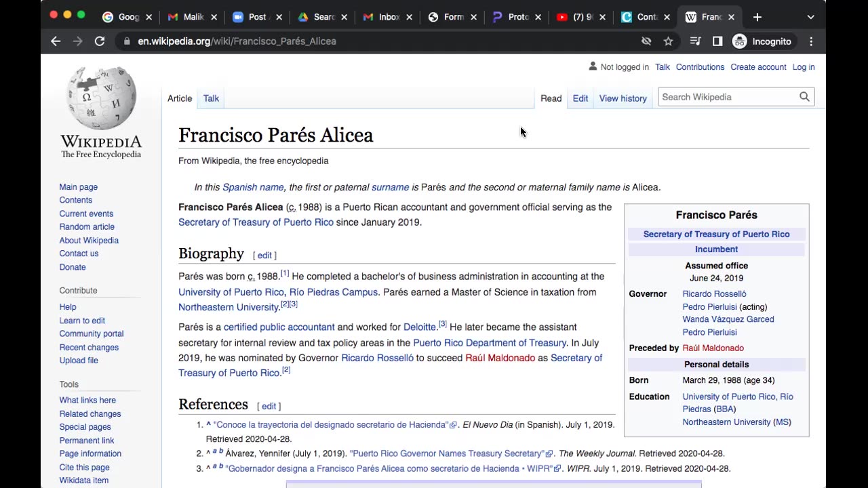868x488 pixels.
Task: Open Northeastern University link in Biography
Action: point(229,308)
